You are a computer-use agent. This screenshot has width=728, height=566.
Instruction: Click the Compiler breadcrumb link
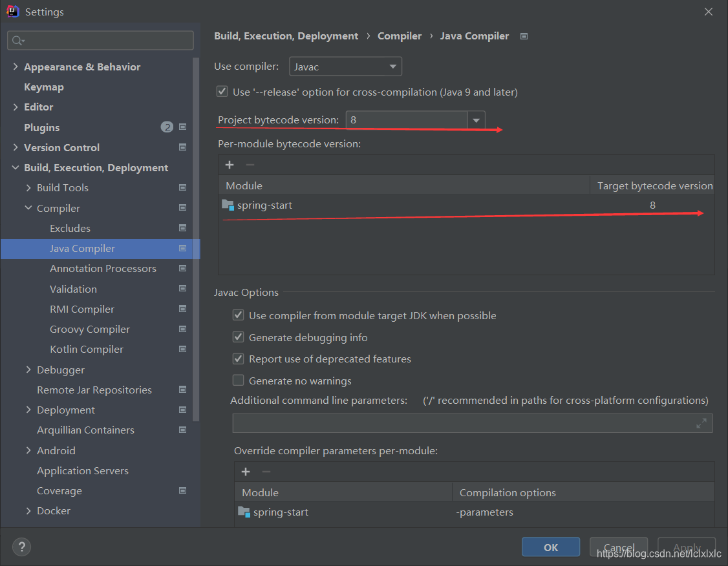pyautogui.click(x=400, y=36)
